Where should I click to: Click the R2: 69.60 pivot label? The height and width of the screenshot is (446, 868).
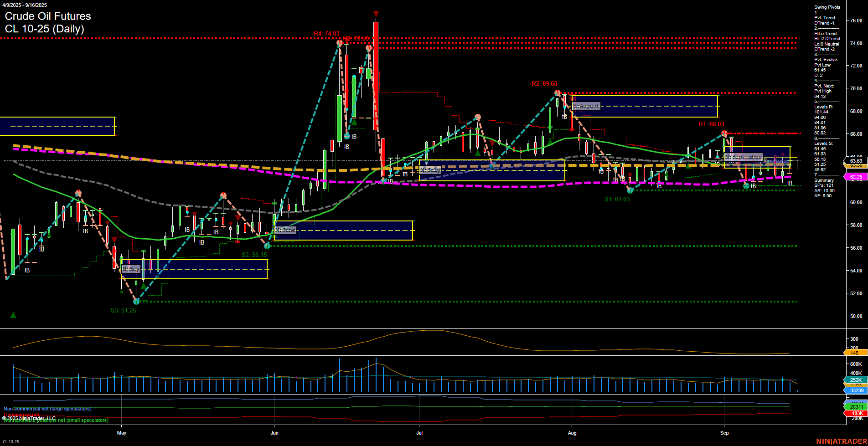545,83
